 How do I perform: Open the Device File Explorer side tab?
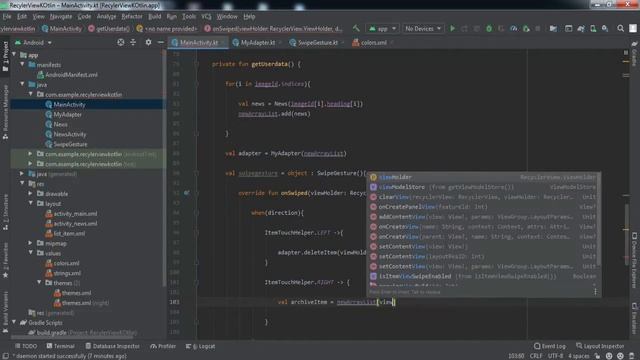[634, 261]
